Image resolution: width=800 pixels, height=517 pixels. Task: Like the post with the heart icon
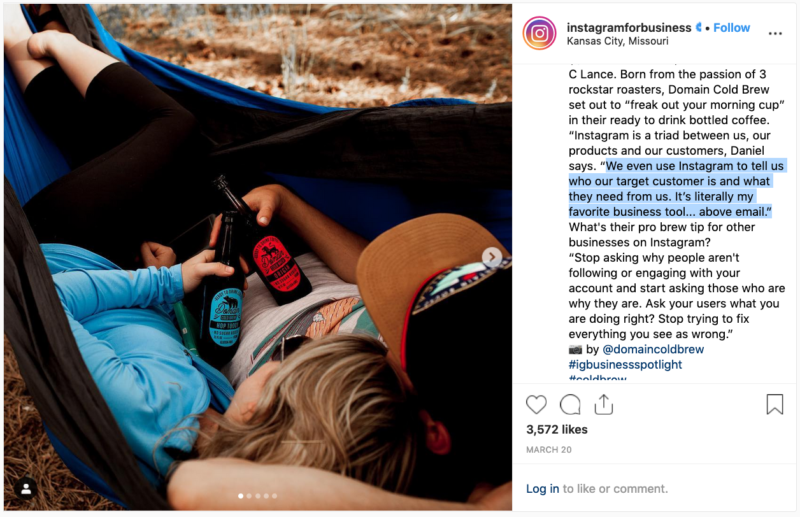click(x=536, y=405)
